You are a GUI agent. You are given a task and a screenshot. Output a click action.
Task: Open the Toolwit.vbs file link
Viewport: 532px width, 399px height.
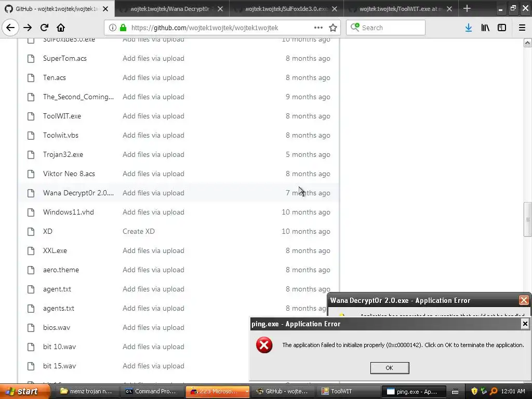pyautogui.click(x=61, y=136)
